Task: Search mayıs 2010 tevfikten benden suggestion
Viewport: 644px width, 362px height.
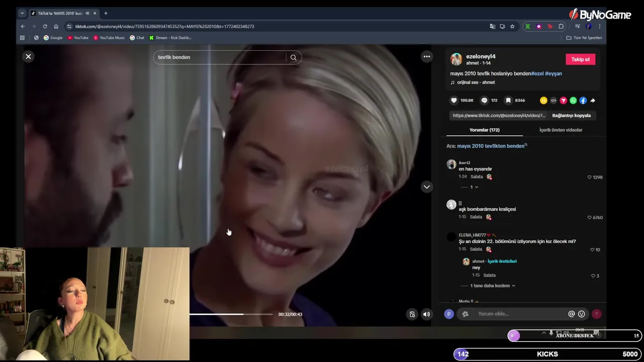Action: point(492,146)
